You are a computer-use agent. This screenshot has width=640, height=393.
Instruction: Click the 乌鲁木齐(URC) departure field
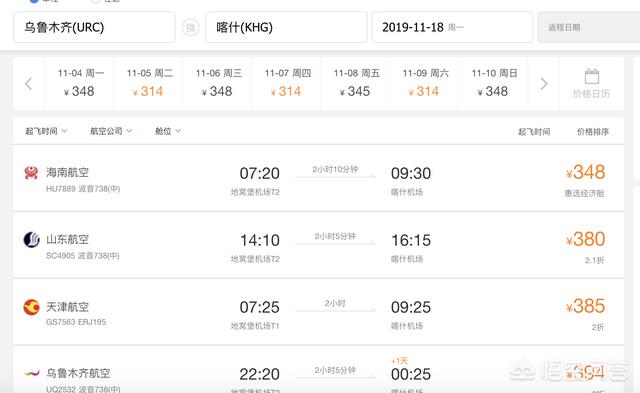(x=94, y=27)
